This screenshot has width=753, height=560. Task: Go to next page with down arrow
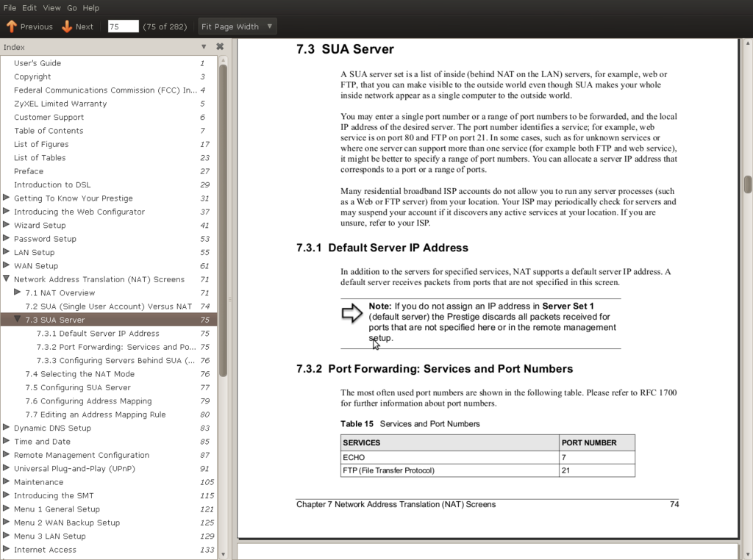78,26
